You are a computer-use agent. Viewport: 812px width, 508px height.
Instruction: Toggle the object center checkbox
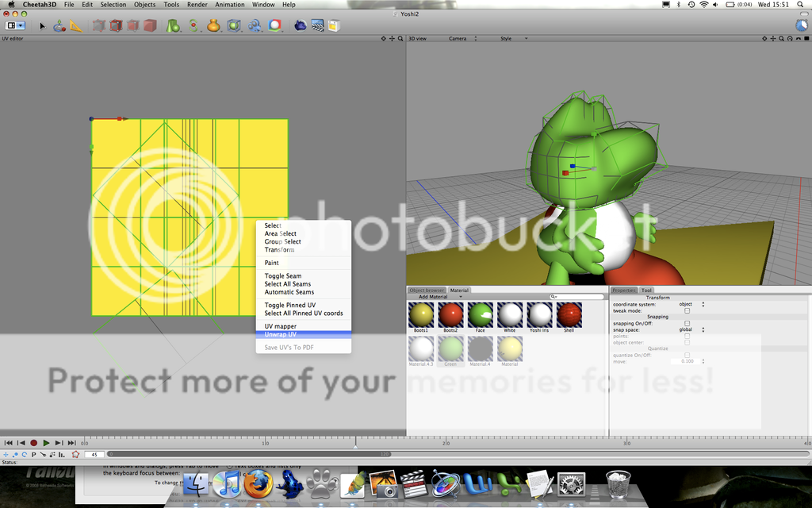tap(688, 343)
